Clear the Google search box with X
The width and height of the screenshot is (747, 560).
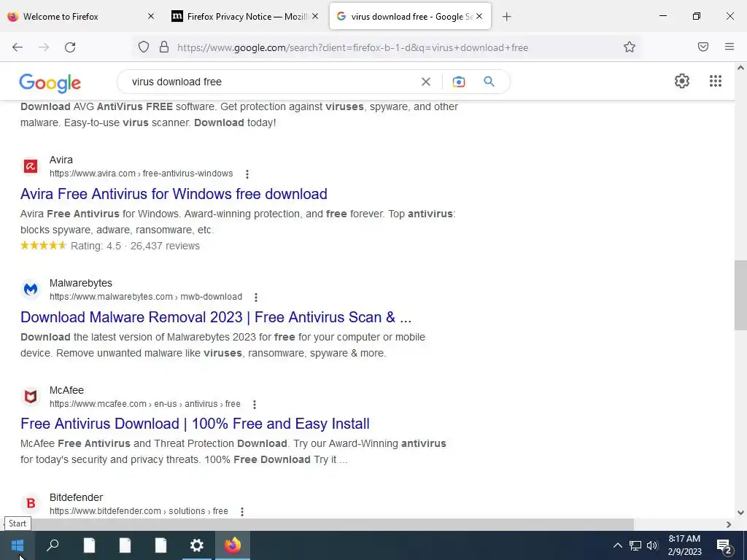pyautogui.click(x=426, y=82)
